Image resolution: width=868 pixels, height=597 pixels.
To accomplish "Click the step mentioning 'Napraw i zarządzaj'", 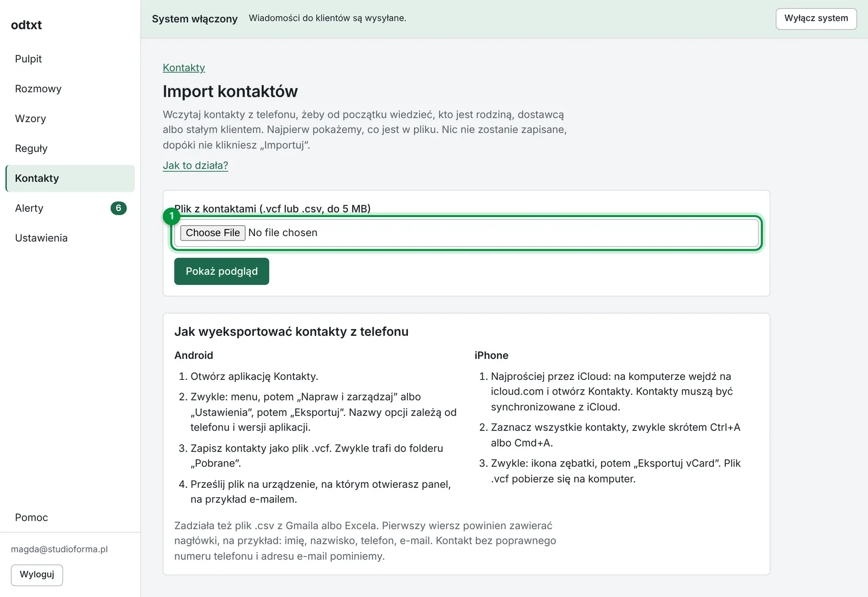I will pyautogui.click(x=323, y=412).
